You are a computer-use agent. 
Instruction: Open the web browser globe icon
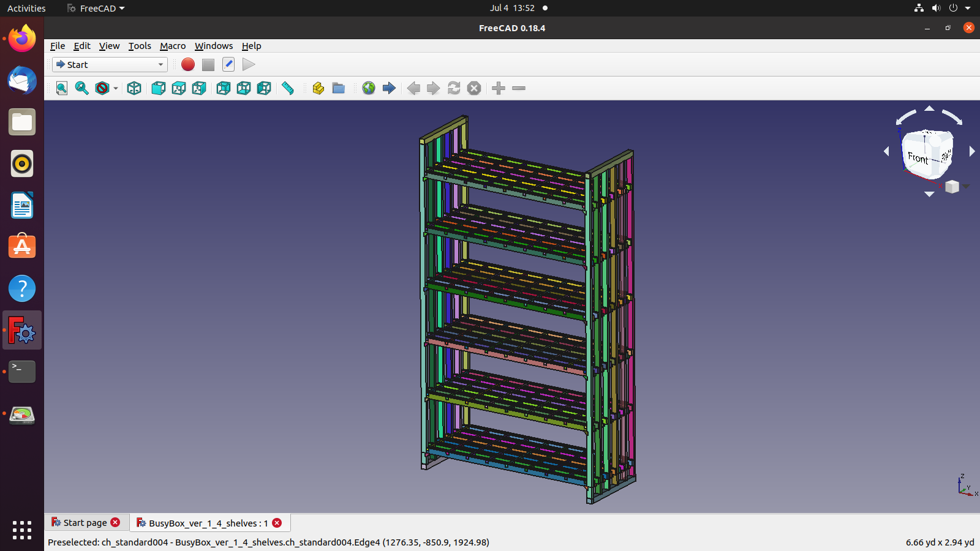pos(369,88)
